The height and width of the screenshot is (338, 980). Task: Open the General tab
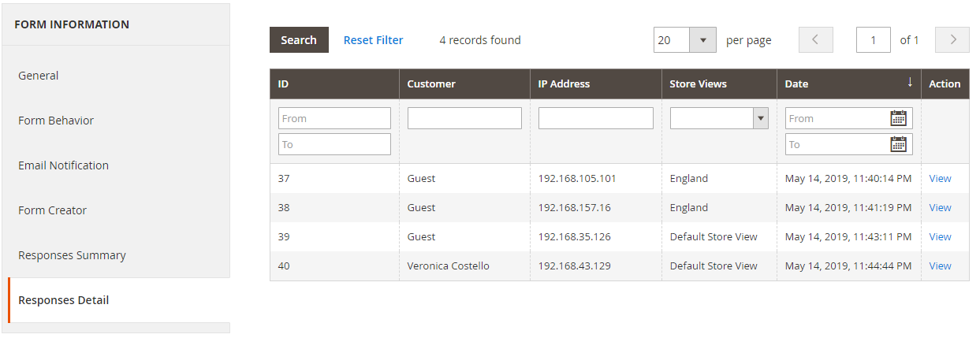point(39,76)
